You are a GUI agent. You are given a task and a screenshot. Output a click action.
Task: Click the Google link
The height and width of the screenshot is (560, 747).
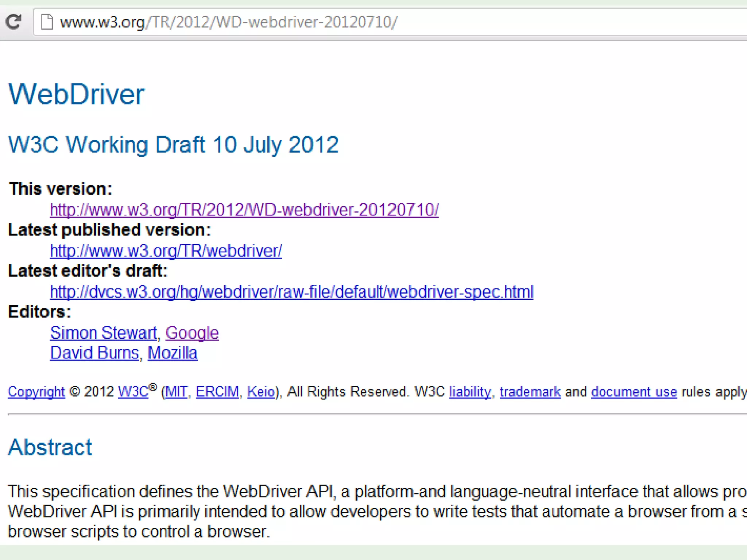[x=192, y=333]
